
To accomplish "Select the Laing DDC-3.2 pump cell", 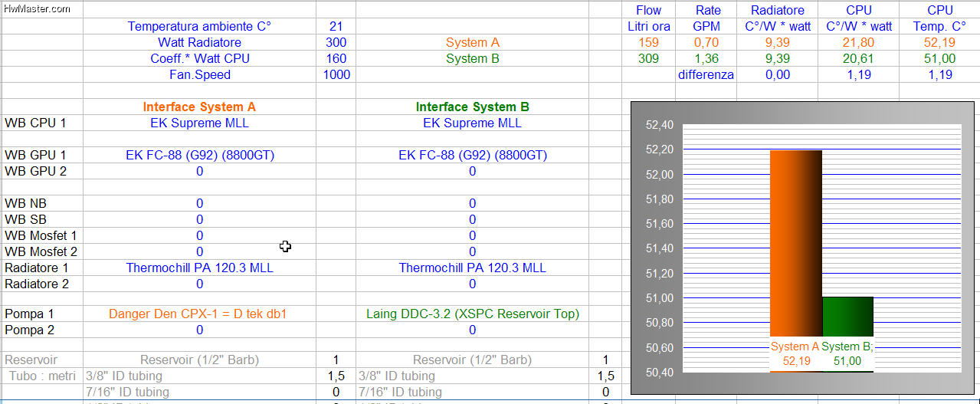I will coord(472,314).
